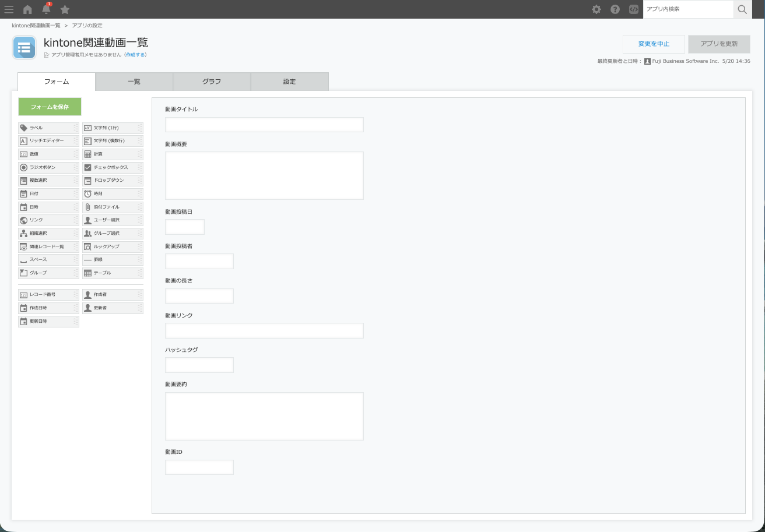Click the フォームを保存 button

50,107
